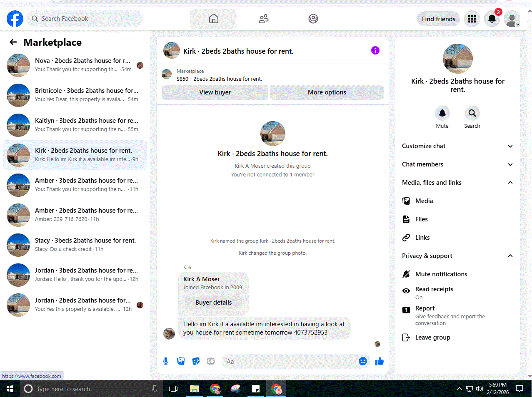Image resolution: width=532 pixels, height=397 pixels.
Task: Search in conversation with magnifier icon
Action: pos(472,113)
